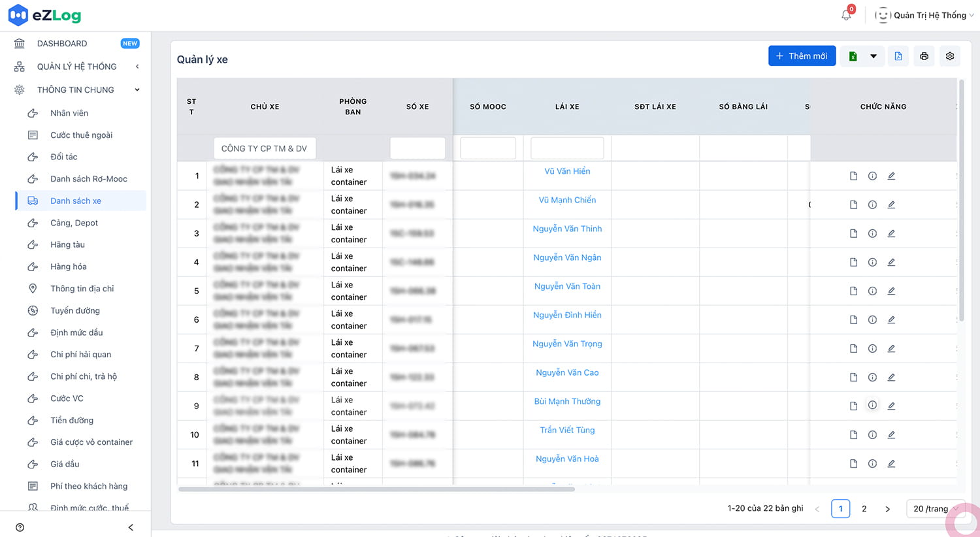Screen dimensions: 980x537
Task: Open Phí theo khách hàng menu item
Action: pos(89,486)
